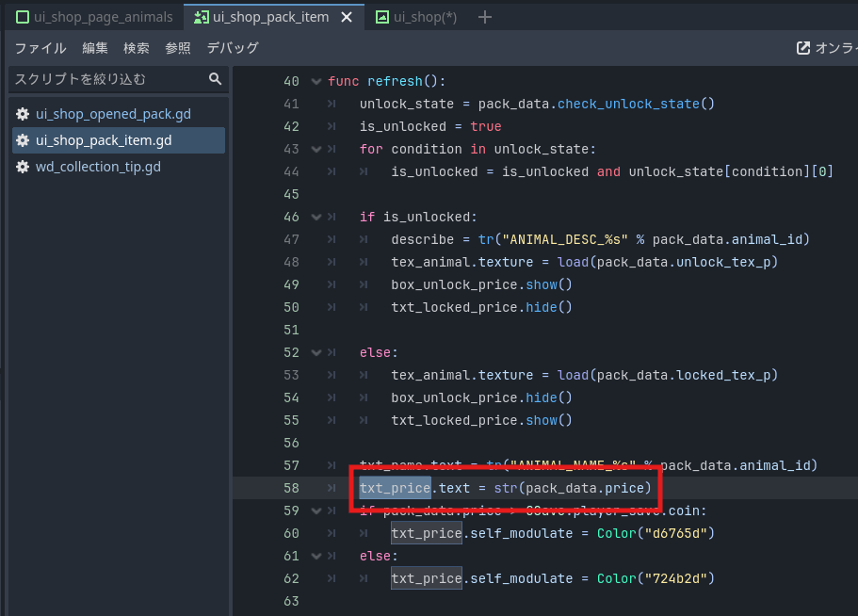Viewport: 858px width, 616px height.
Task: Open the 編集 menu
Action: [x=95, y=48]
